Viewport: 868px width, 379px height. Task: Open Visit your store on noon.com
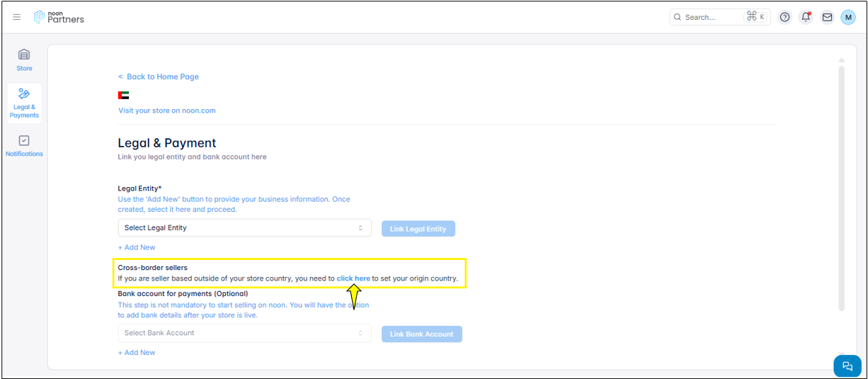166,111
